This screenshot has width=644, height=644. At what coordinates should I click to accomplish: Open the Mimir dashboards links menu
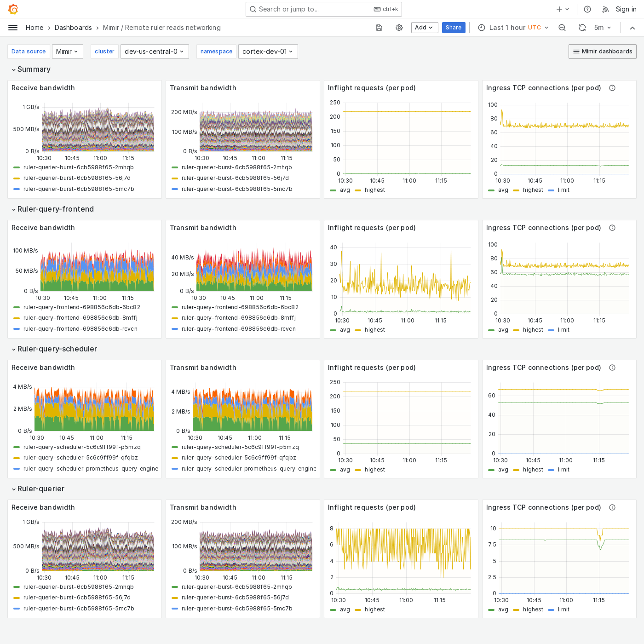point(603,52)
